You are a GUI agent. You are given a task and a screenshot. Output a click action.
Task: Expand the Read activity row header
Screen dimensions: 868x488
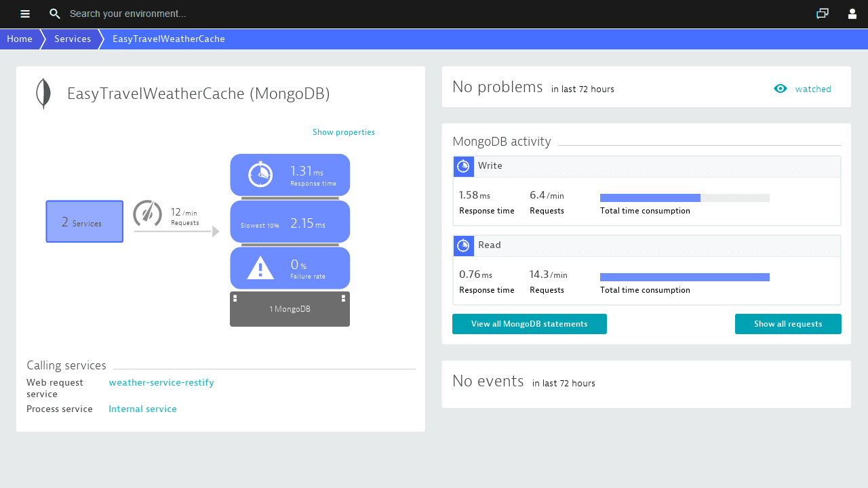pyautogui.click(x=647, y=245)
